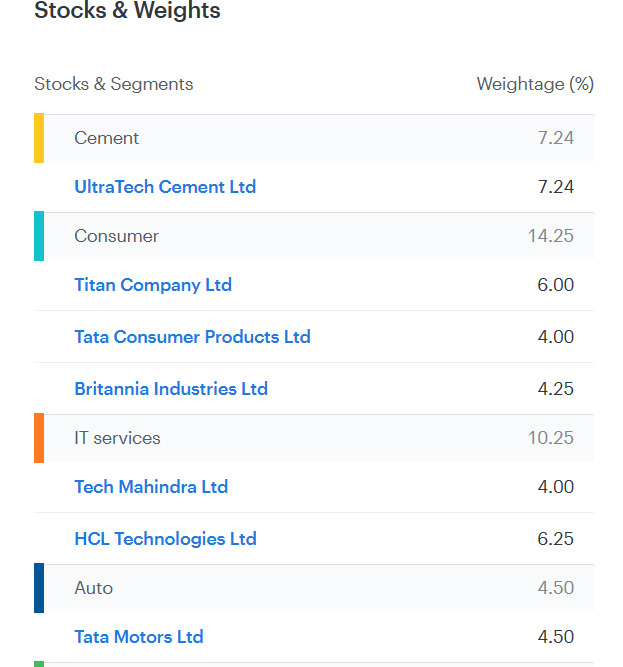Click the Weightage (%) column header
The height and width of the screenshot is (667, 623).
[x=535, y=84]
